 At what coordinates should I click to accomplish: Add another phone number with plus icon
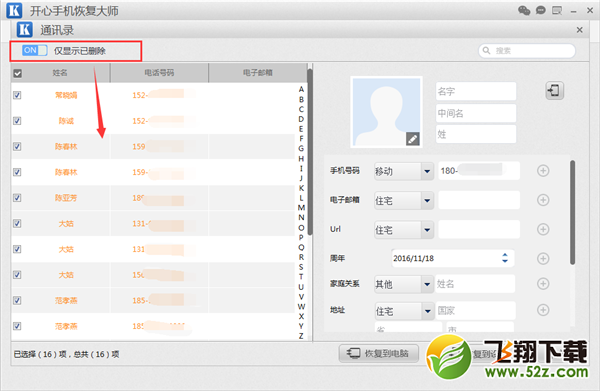(x=543, y=171)
